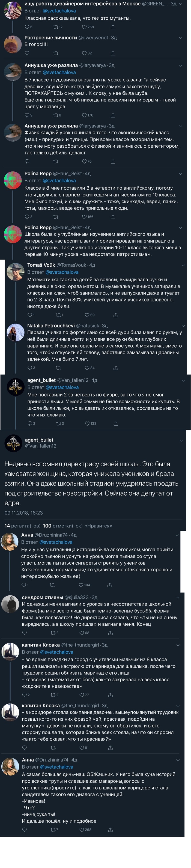This screenshot has width=191, height=868.
Task: Share Tomaš Voŭk's tweet about the math teacher
Action: tap(115, 315)
